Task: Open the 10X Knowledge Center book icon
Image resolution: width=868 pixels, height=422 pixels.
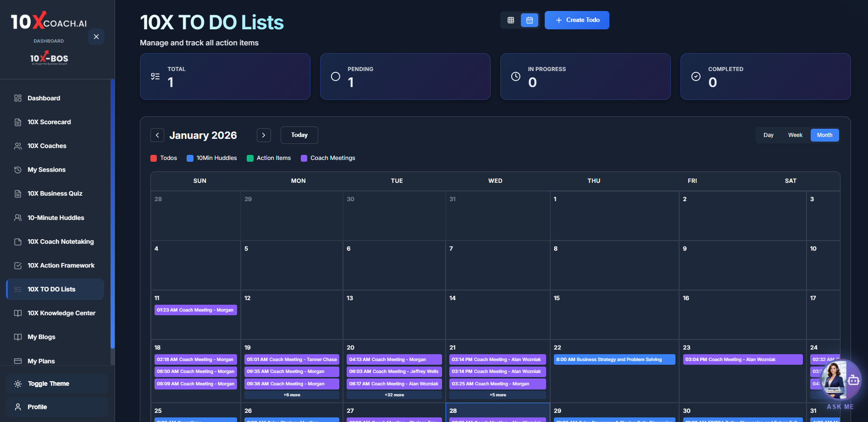Action: click(x=18, y=313)
